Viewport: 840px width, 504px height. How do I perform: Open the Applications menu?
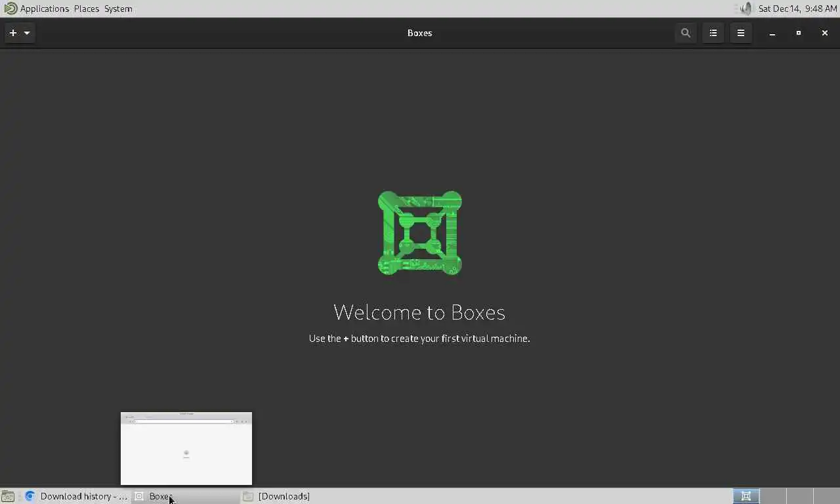[44, 9]
